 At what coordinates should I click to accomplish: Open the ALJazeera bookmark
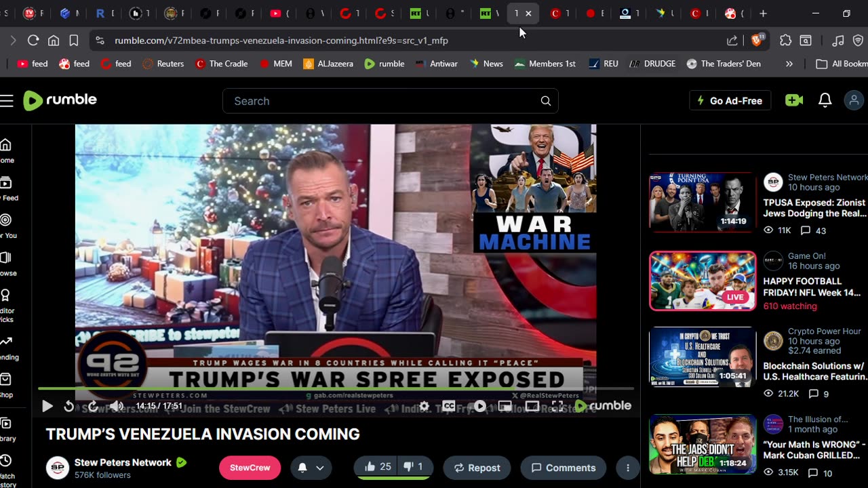pos(328,64)
